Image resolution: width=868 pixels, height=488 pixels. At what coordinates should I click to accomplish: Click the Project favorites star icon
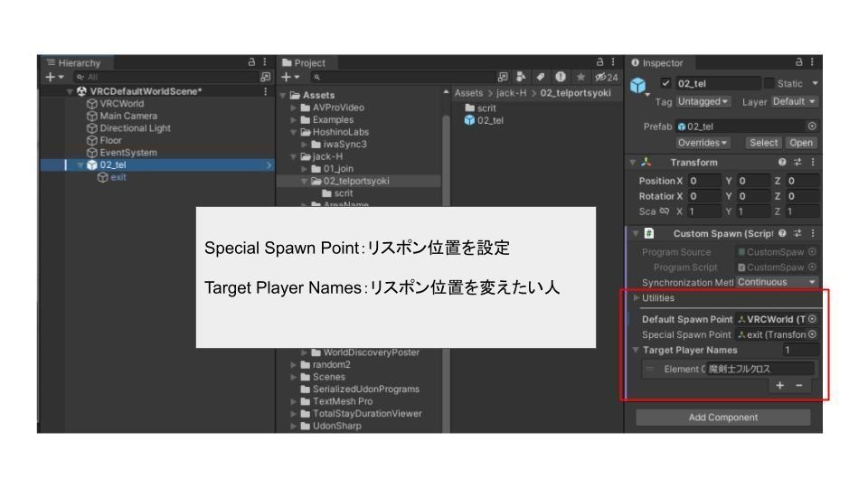[x=580, y=77]
